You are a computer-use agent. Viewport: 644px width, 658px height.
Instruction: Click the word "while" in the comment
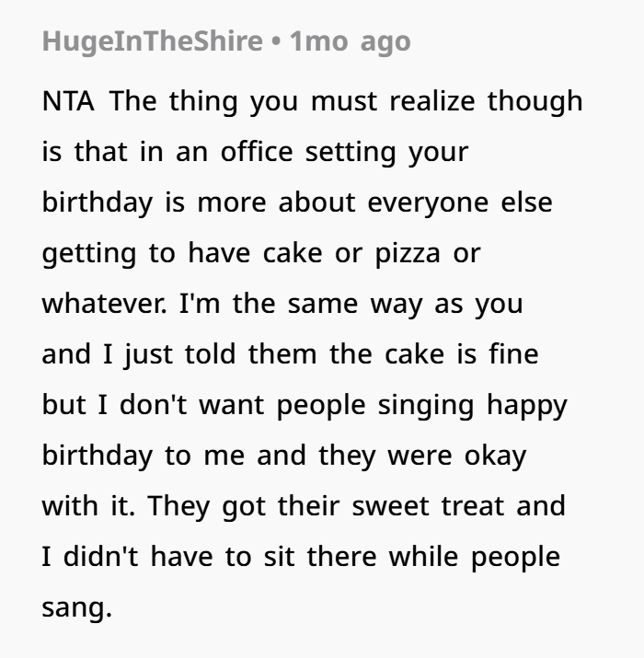point(423,557)
